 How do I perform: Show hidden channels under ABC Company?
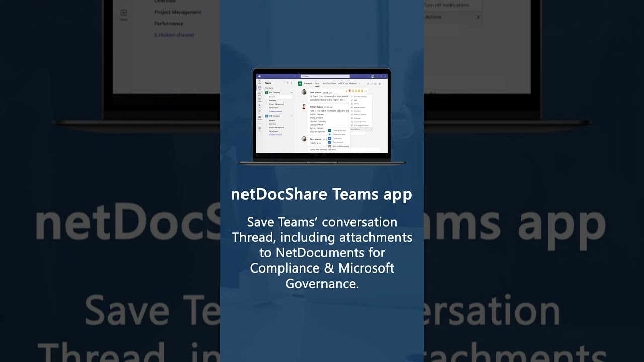[x=275, y=111]
